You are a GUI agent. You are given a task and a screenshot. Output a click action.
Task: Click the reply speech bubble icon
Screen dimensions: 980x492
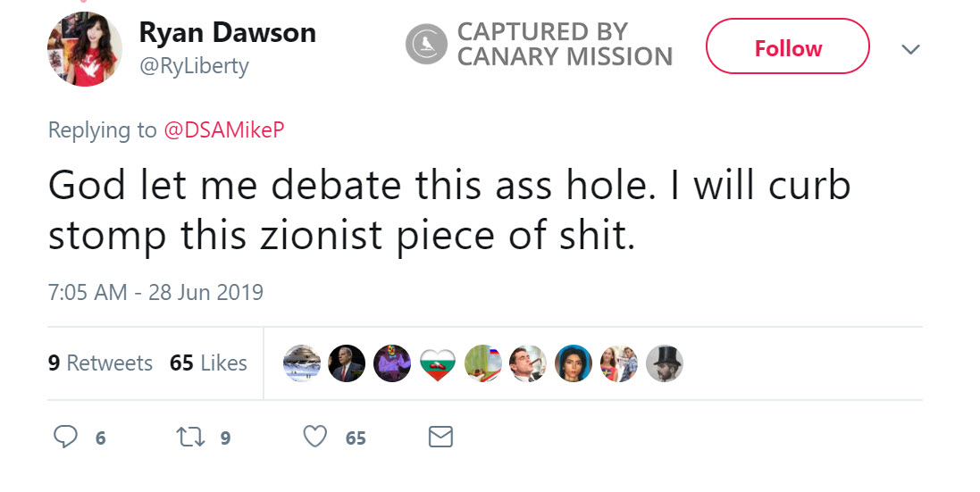[66, 437]
